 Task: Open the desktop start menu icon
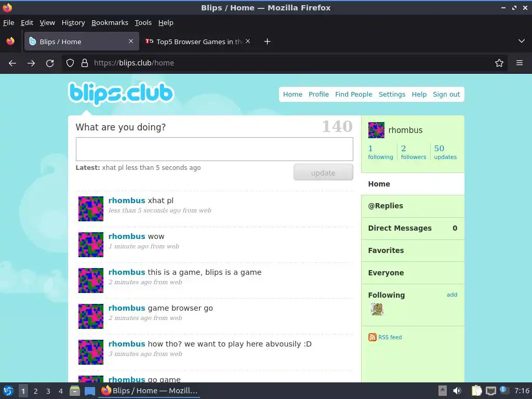(x=8, y=391)
